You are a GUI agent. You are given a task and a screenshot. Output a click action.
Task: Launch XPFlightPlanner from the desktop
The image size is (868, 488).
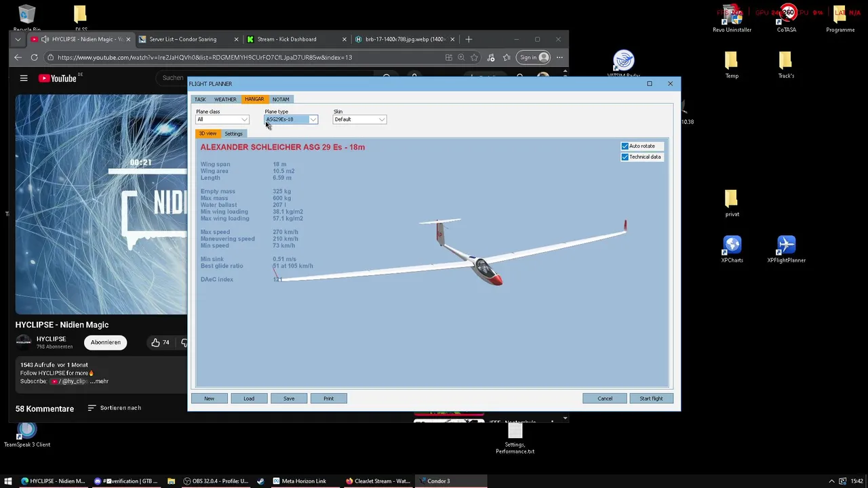786,249
